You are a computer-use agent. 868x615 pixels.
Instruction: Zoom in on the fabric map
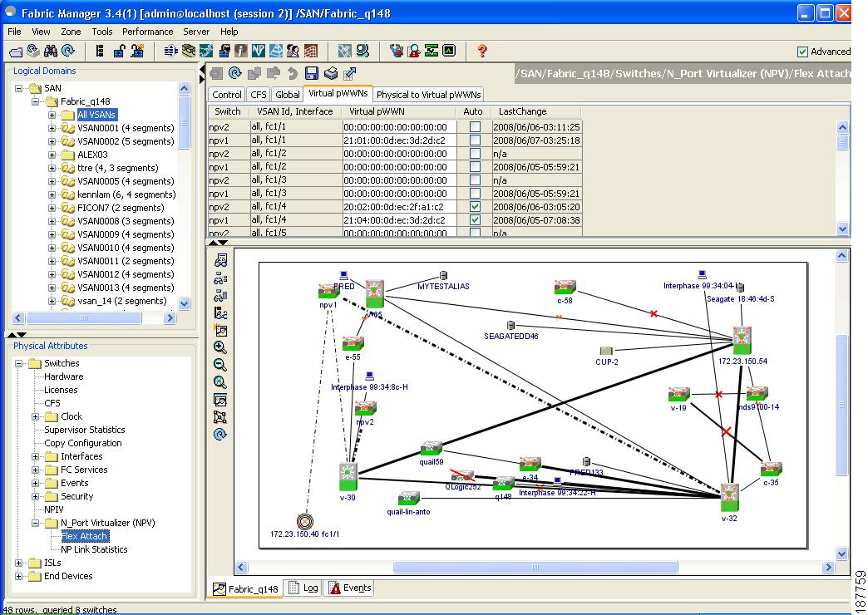(220, 347)
